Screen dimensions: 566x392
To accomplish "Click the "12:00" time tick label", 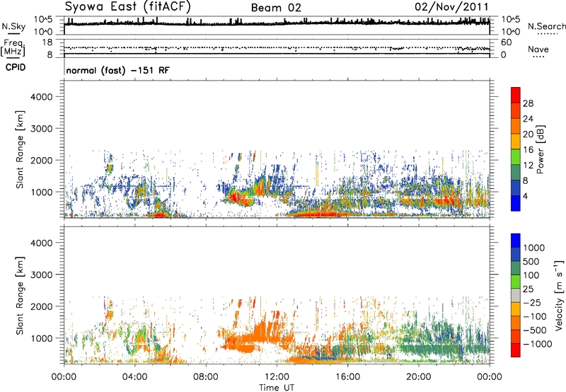I will pos(277,377).
